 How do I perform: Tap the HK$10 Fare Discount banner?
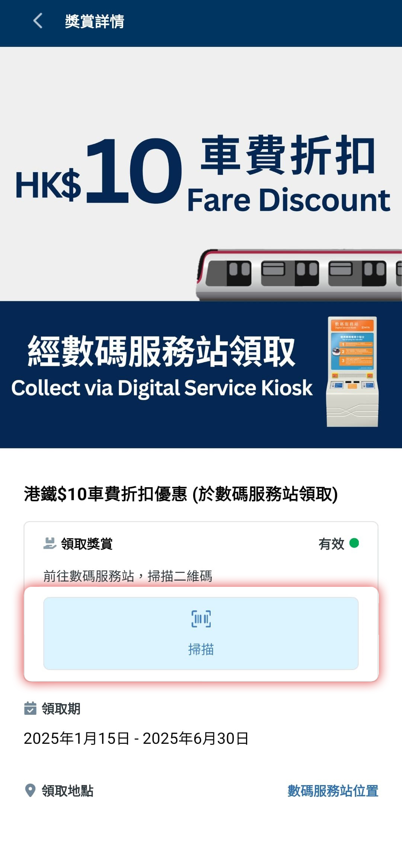point(201,174)
